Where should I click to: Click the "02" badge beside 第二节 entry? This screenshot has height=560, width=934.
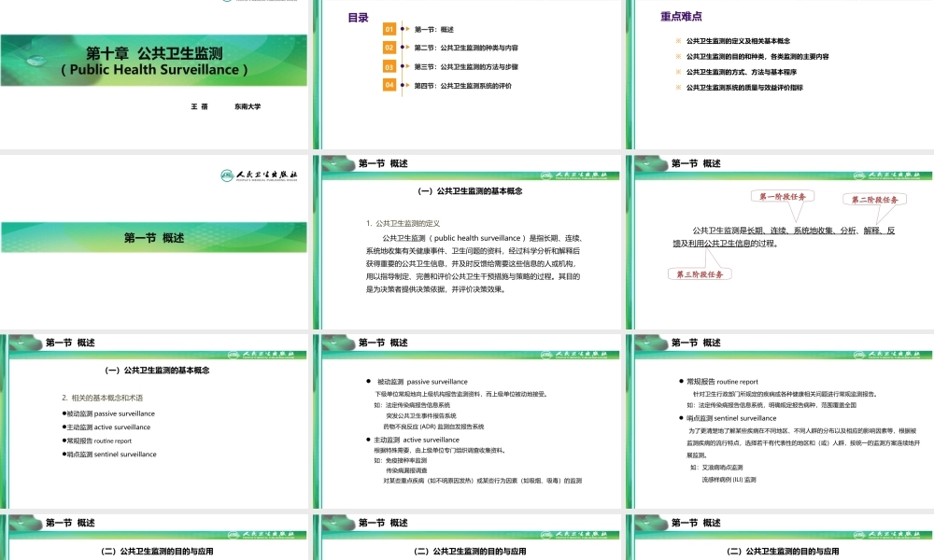[x=389, y=48]
